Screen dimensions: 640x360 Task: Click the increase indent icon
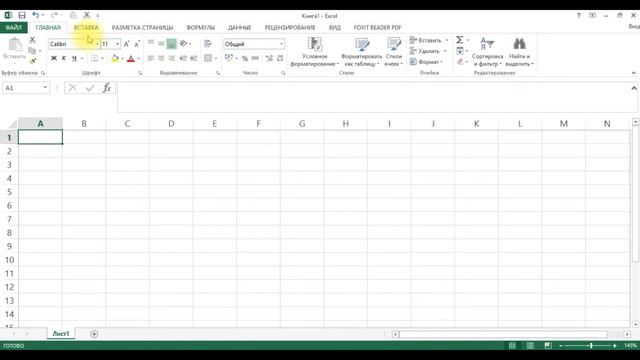click(x=193, y=58)
